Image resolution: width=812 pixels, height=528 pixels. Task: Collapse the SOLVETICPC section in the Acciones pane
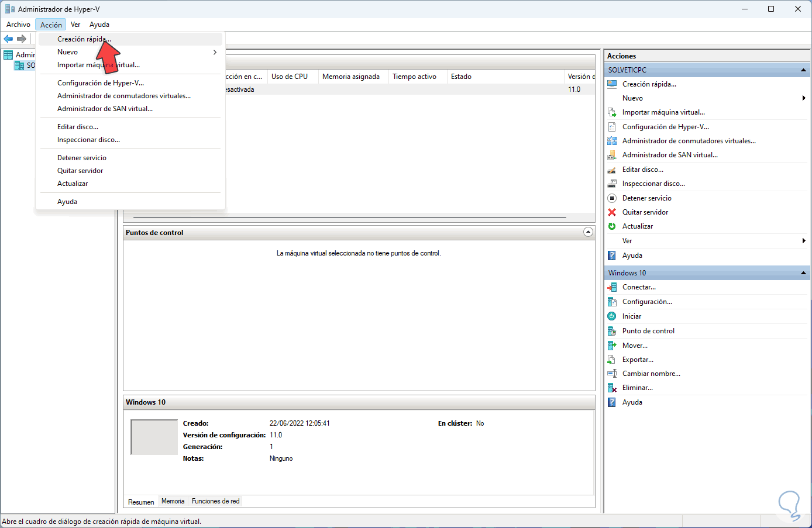(804, 70)
